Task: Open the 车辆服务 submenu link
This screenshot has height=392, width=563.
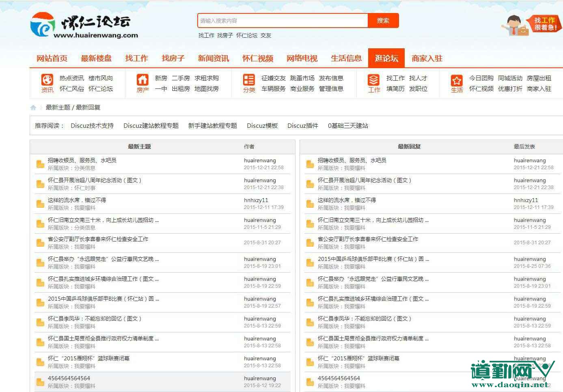Action: 274,88
